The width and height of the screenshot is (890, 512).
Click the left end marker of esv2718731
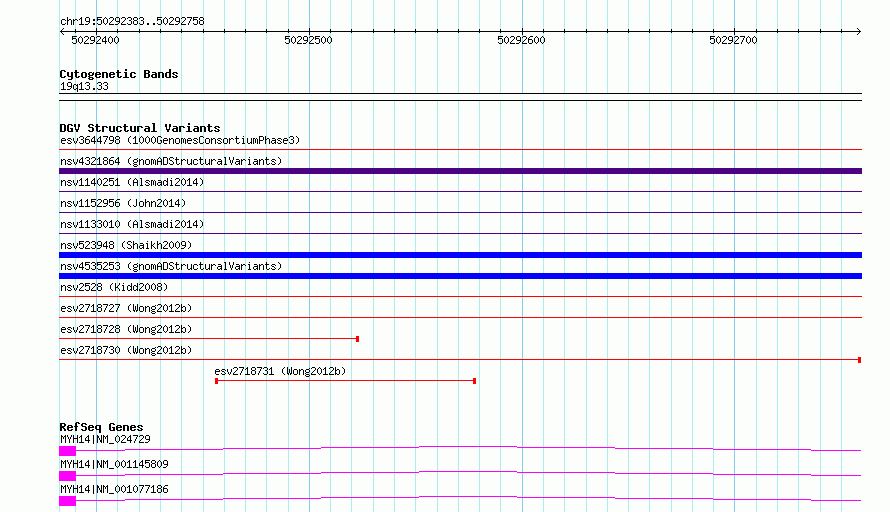pos(216,381)
